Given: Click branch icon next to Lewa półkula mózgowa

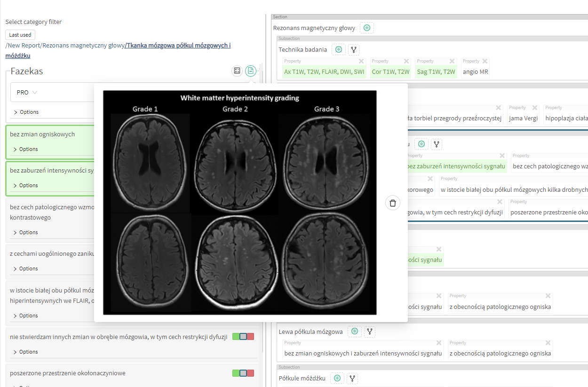Looking at the screenshot, I should tap(370, 332).
